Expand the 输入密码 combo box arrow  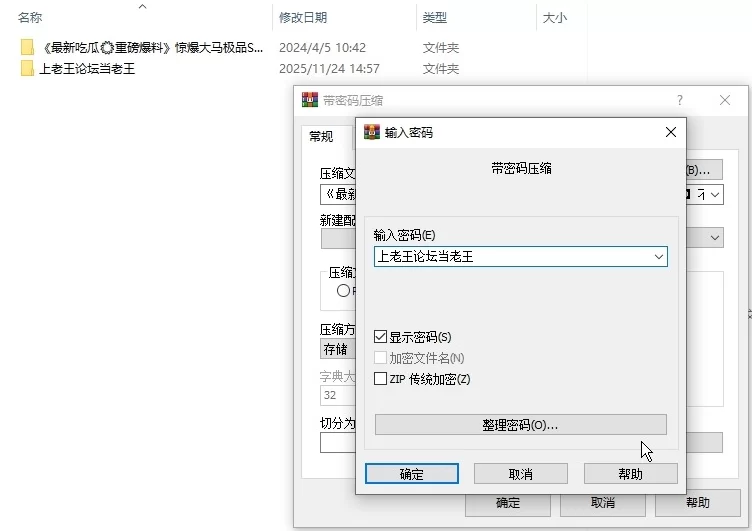coord(658,257)
